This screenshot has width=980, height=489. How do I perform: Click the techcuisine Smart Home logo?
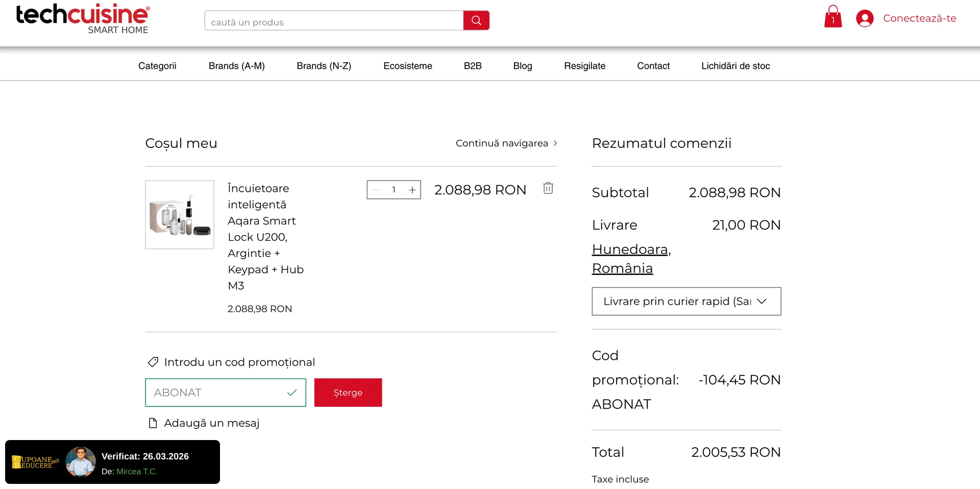(x=83, y=19)
